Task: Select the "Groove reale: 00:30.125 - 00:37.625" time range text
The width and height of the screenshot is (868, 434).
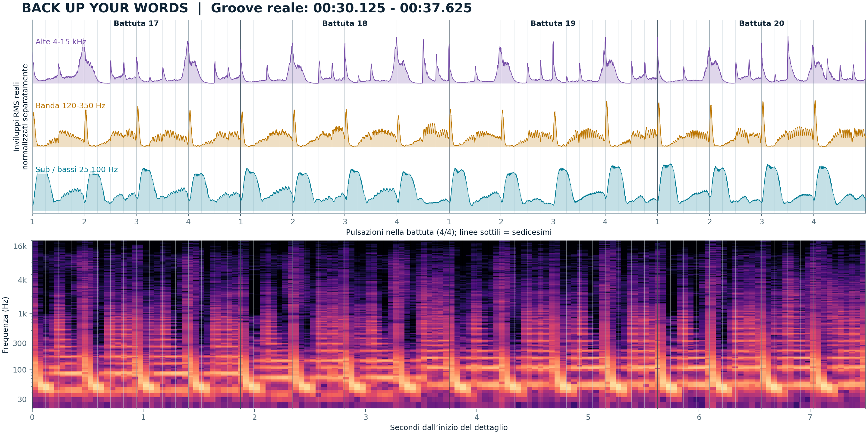Action: [341, 8]
